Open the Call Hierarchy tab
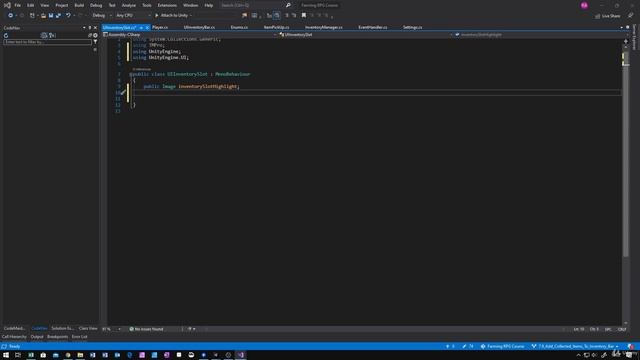The image size is (640, 360). click(x=14, y=337)
